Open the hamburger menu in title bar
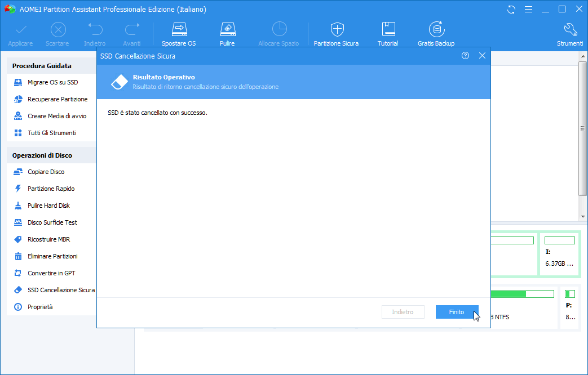Screen dimensions: 588x375 point(528,10)
